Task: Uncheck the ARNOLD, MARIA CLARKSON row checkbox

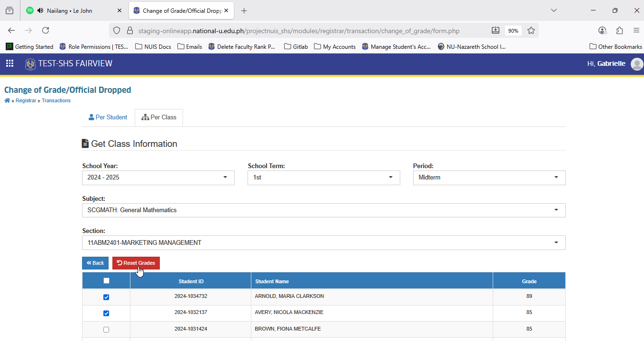Action: 106,297
